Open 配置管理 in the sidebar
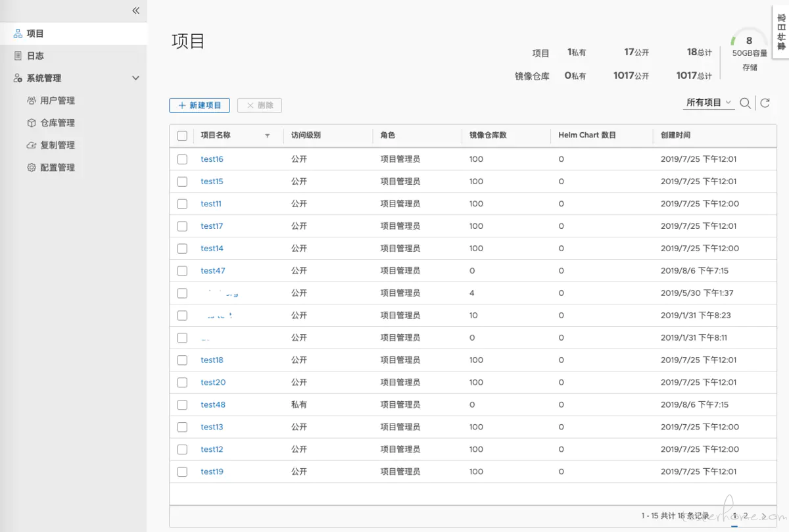The height and width of the screenshot is (532, 789). (x=57, y=168)
